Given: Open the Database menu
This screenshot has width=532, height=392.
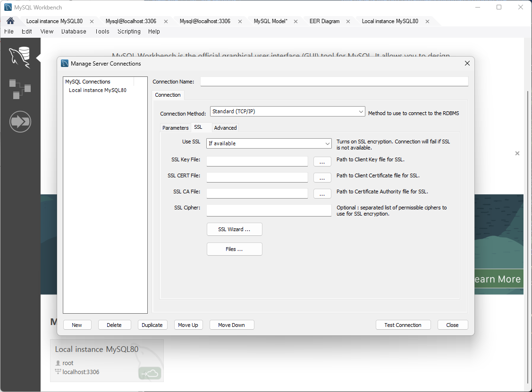Looking at the screenshot, I should coord(74,32).
